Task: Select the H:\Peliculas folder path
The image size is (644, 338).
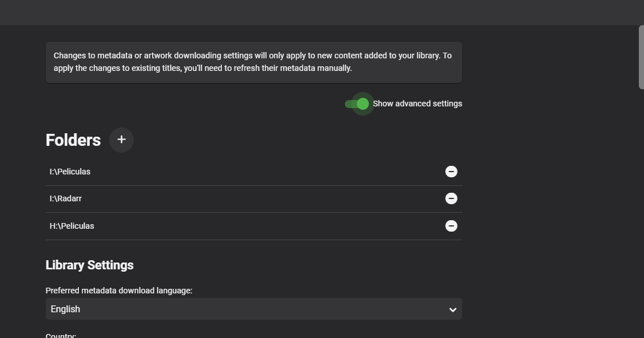Action: pyautogui.click(x=71, y=226)
